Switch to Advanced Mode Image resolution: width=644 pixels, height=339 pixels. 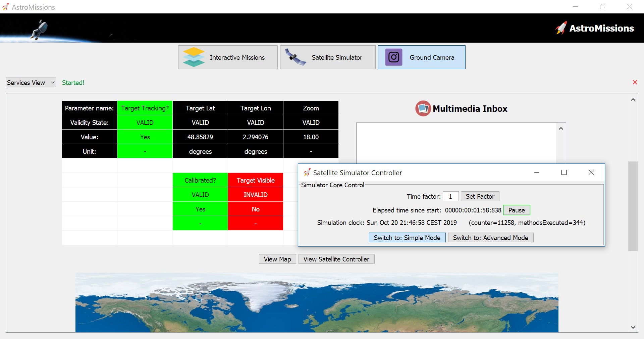pos(490,238)
